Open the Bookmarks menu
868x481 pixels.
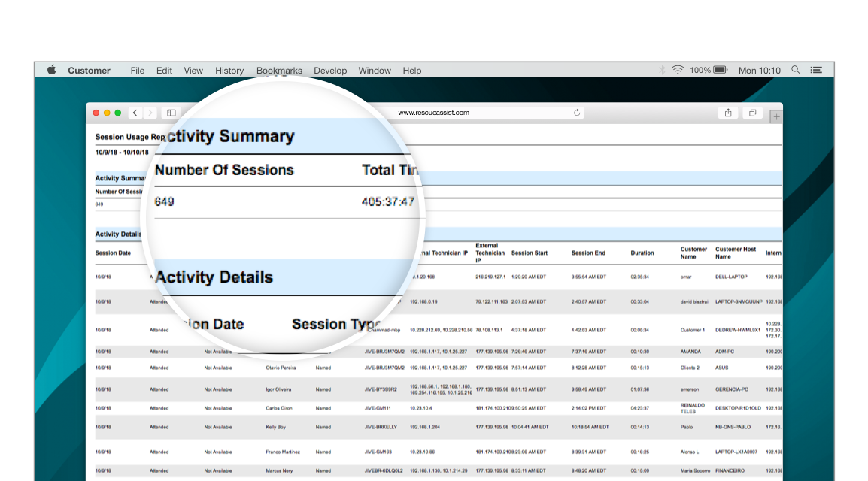(x=279, y=71)
